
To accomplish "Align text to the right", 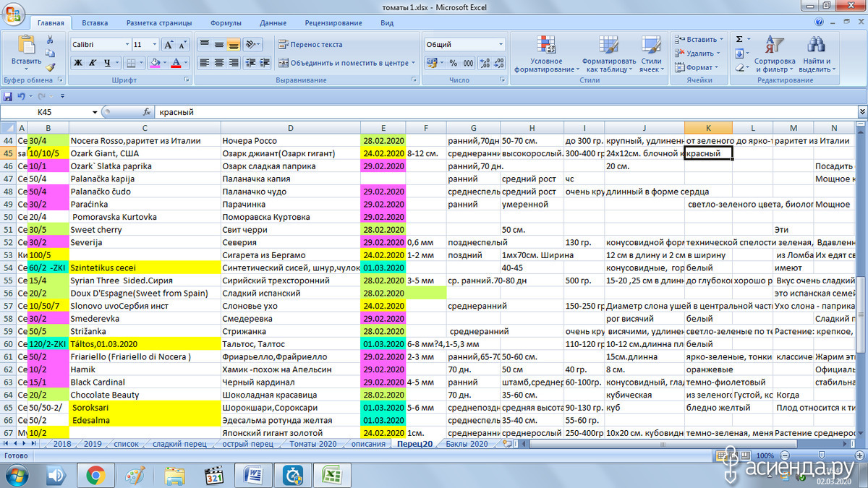I will 234,63.
